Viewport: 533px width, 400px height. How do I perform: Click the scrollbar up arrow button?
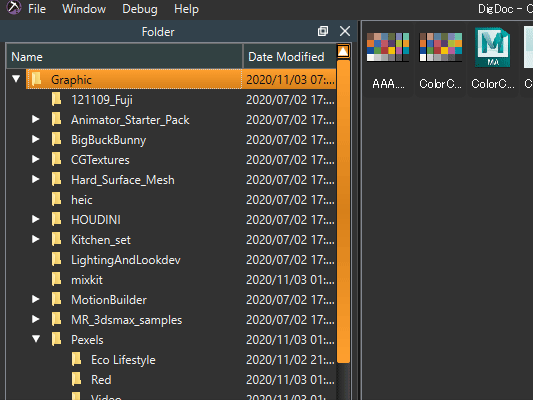pyautogui.click(x=343, y=51)
